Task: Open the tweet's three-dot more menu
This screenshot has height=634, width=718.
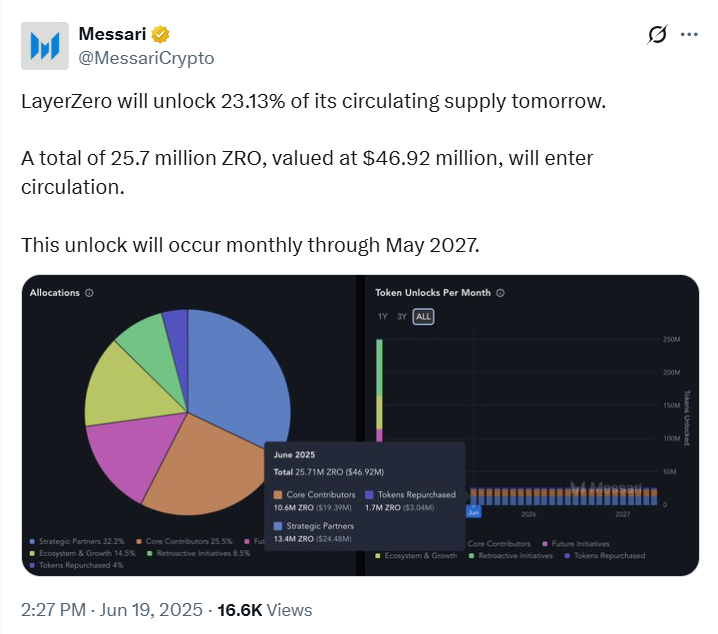Action: tap(689, 35)
